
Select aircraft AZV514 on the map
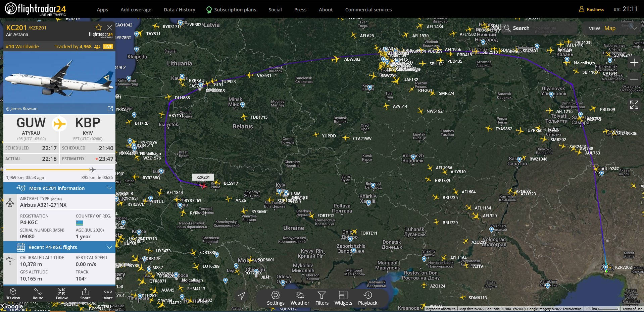coord(387,106)
